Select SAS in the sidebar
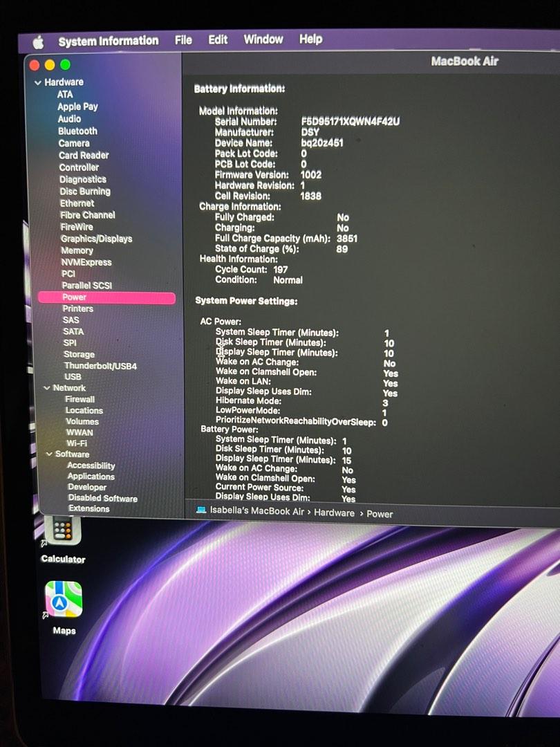The width and height of the screenshot is (560, 747). (71, 320)
